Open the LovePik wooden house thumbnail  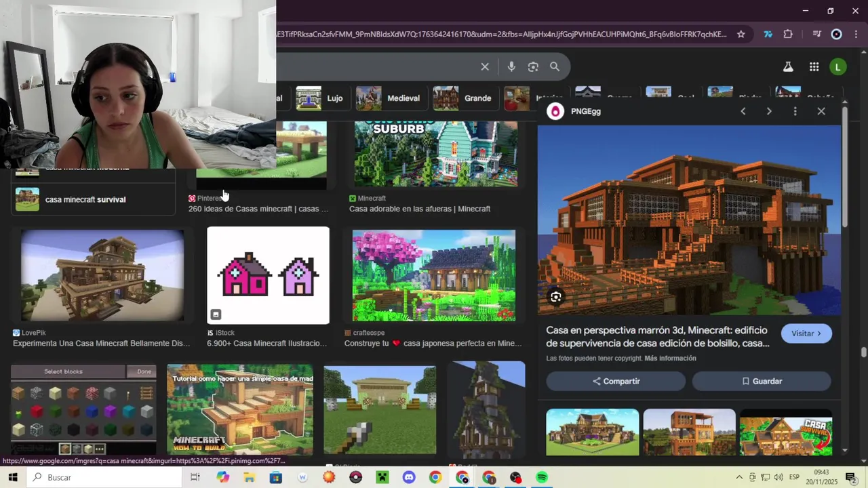coord(102,275)
